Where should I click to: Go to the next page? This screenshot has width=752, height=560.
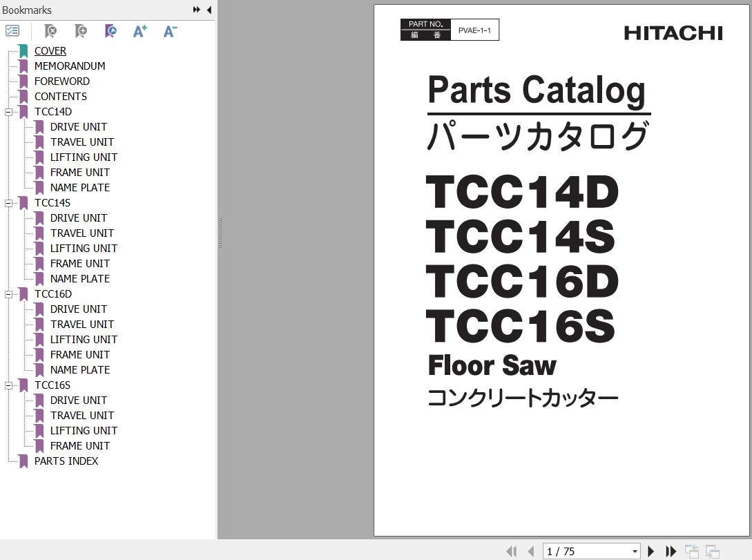650,552
